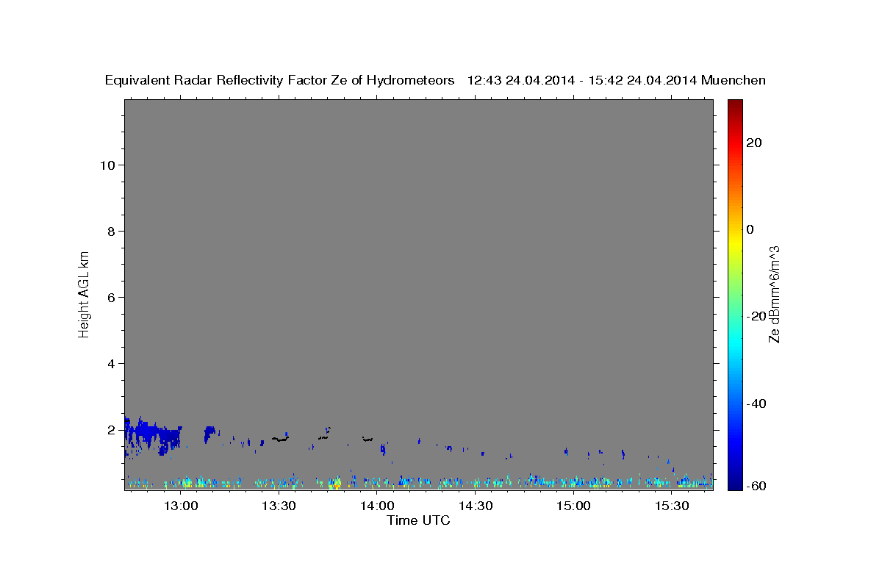The width and height of the screenshot is (882, 588).
Task: Click the 'Muenchen' location label
Action: click(734, 81)
